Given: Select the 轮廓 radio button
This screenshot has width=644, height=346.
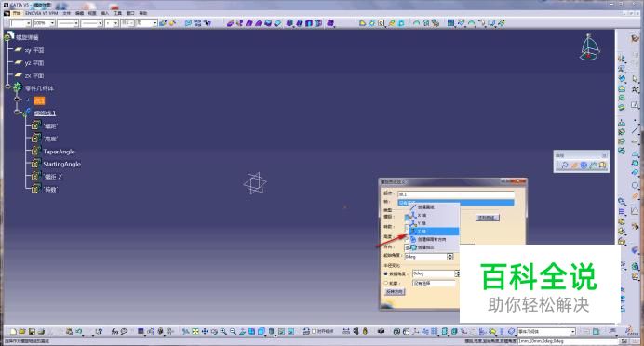Looking at the screenshot, I should click(x=385, y=283).
